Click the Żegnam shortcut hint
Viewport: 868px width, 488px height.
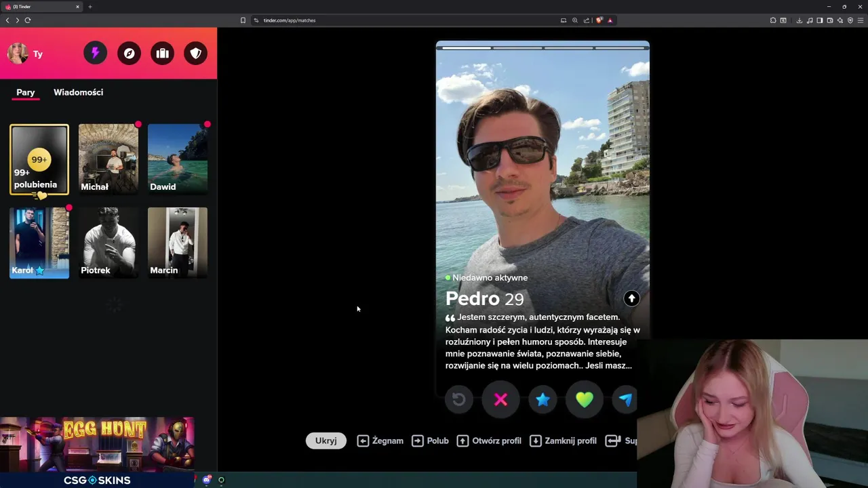click(380, 441)
